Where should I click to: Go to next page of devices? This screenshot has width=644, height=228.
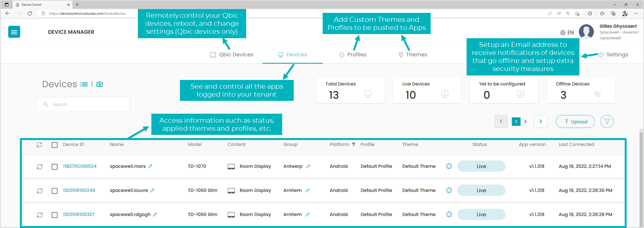click(x=541, y=121)
